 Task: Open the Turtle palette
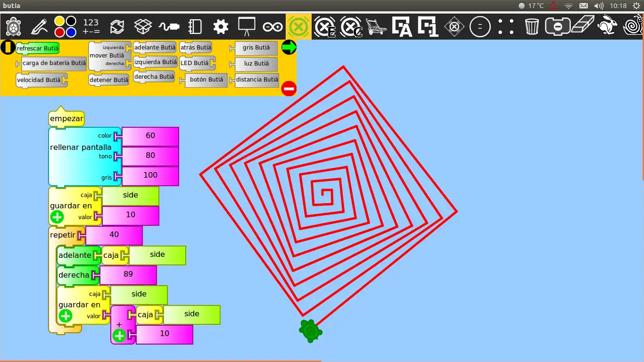tap(13, 26)
